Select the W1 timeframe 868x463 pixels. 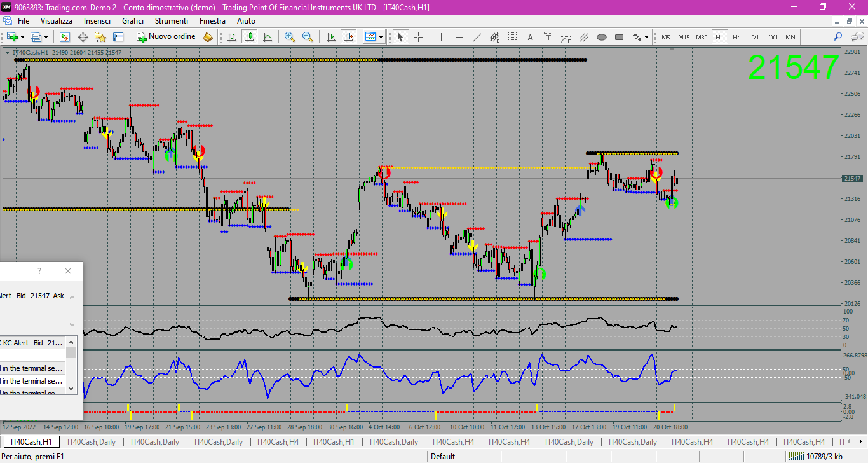click(773, 37)
